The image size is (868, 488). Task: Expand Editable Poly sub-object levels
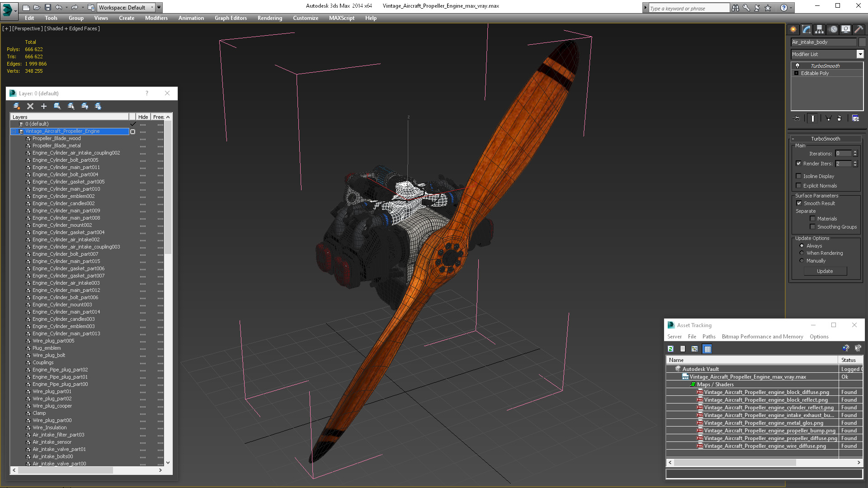(x=796, y=73)
